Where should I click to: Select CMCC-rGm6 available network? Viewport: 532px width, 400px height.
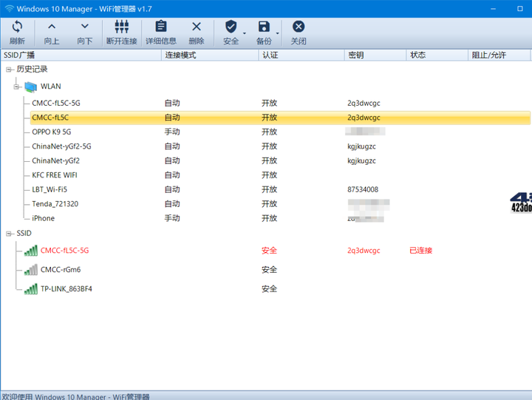pyautogui.click(x=61, y=270)
